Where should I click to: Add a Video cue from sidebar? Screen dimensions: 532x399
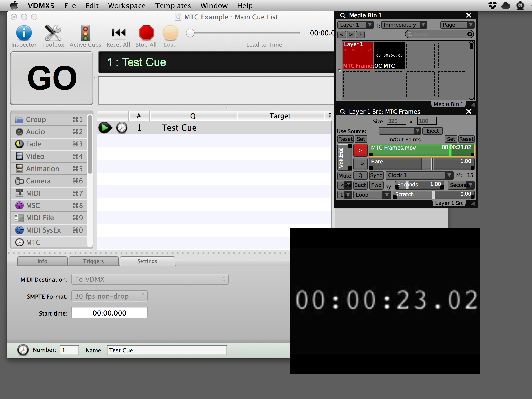49,156
